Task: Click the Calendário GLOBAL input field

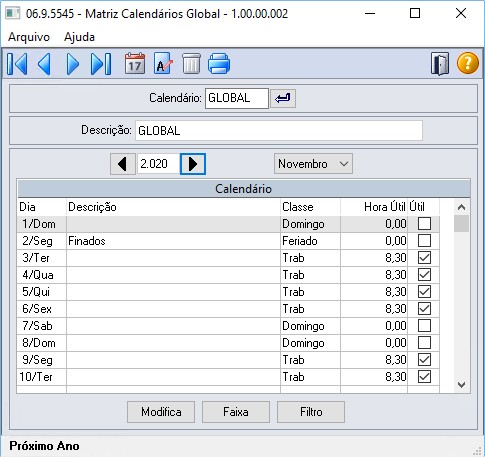Action: [237, 98]
